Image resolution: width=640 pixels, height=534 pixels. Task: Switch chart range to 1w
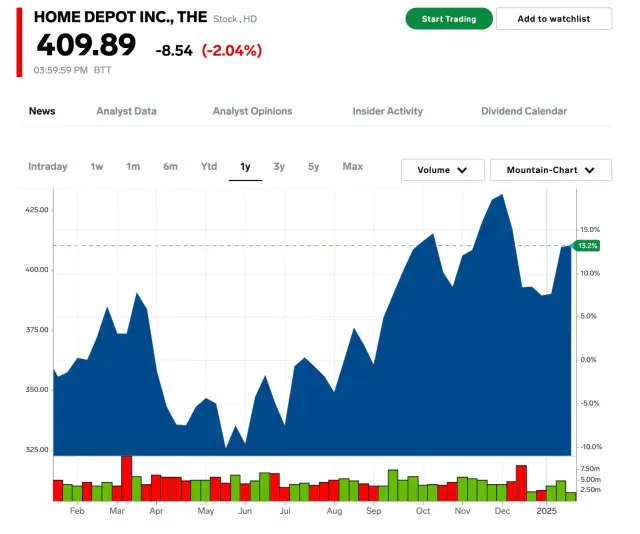(97, 166)
